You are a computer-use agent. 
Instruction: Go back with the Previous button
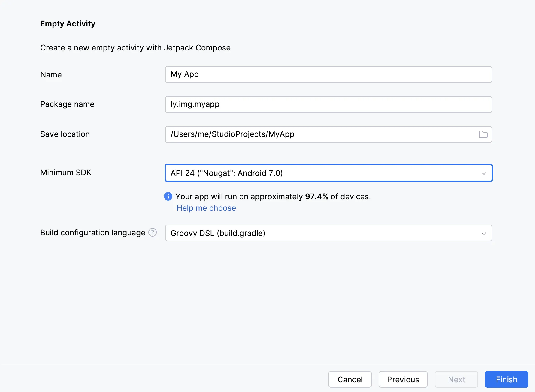[403, 379]
